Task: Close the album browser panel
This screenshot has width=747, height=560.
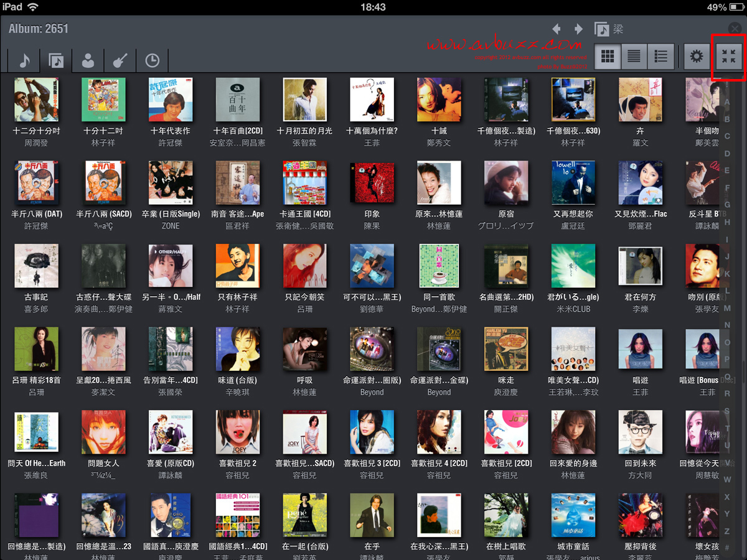Action: coord(735,28)
